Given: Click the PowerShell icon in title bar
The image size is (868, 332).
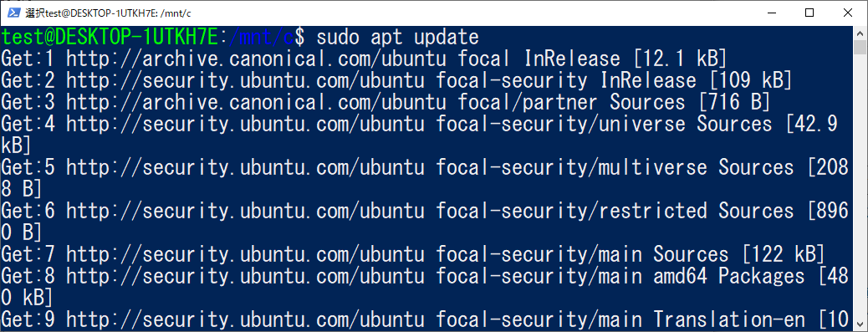Looking at the screenshot, I should 14,13.
